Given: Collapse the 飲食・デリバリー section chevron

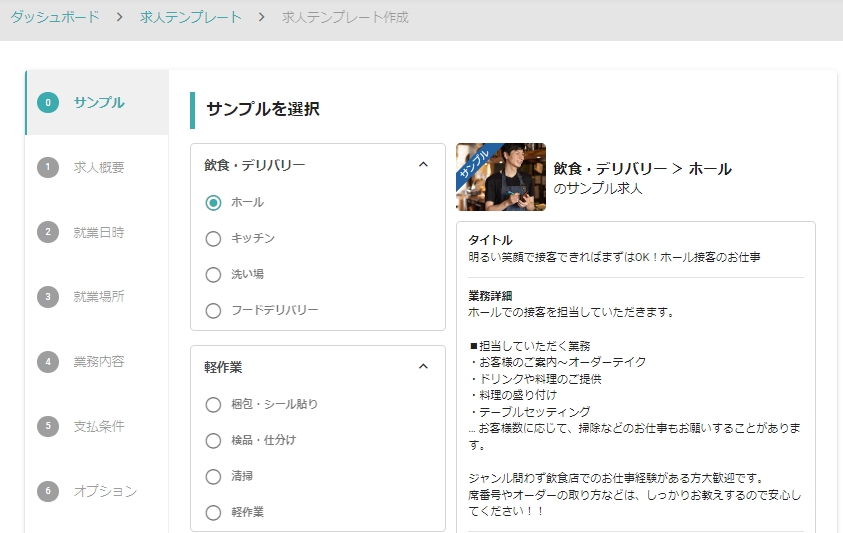Looking at the screenshot, I should click(423, 165).
